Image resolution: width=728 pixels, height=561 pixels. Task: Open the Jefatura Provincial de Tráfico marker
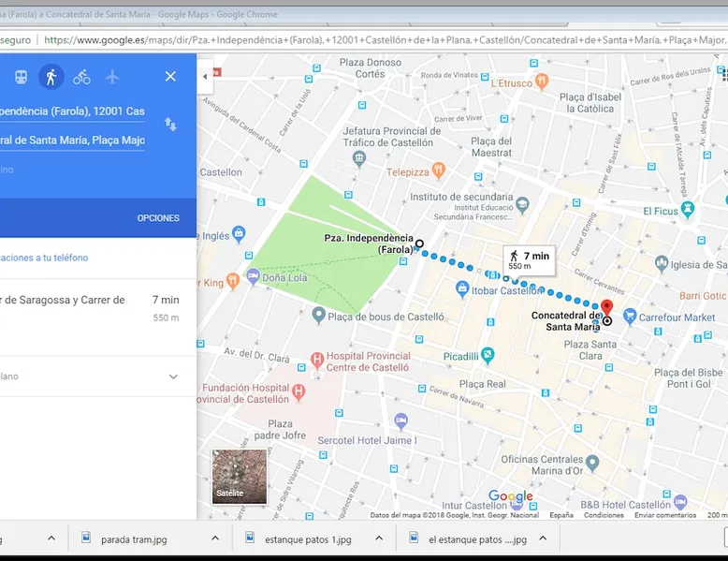[x=359, y=159]
